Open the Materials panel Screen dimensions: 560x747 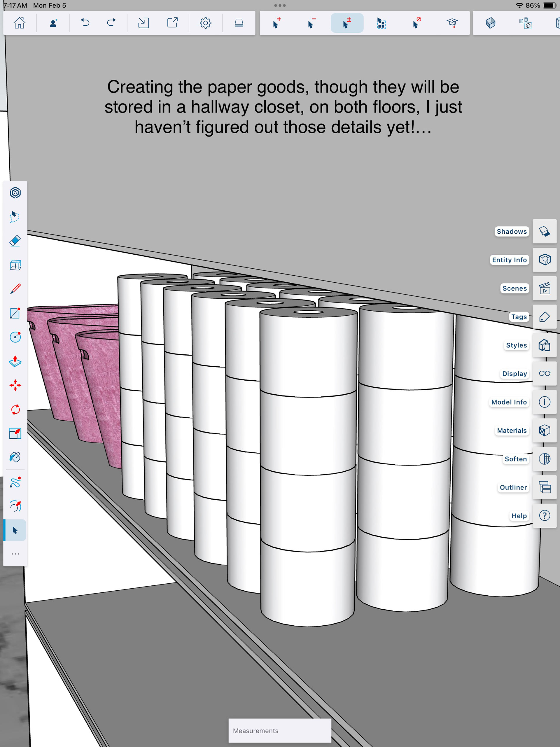tap(545, 431)
